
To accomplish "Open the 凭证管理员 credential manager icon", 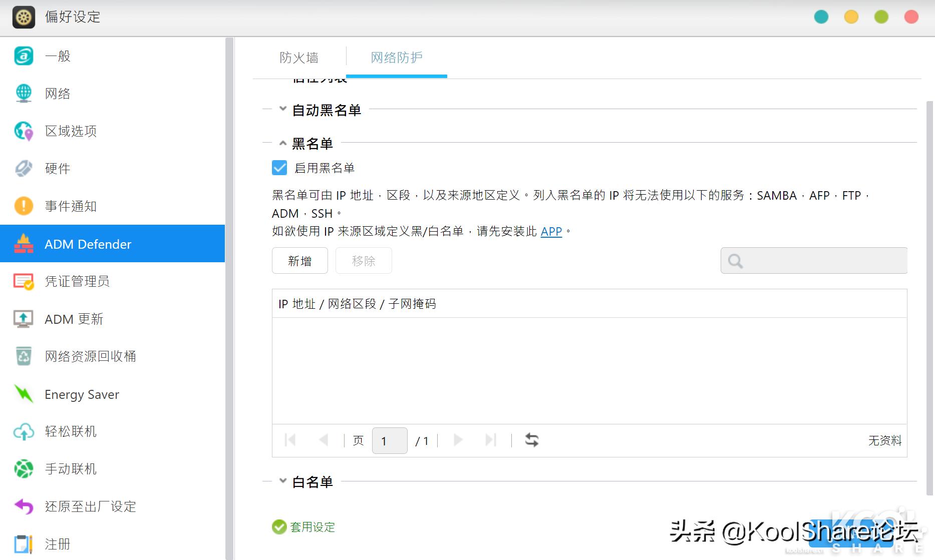I will tap(23, 281).
